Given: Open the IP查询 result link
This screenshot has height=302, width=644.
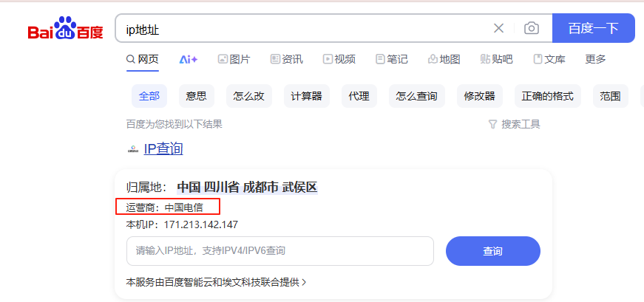Looking at the screenshot, I should click(163, 148).
